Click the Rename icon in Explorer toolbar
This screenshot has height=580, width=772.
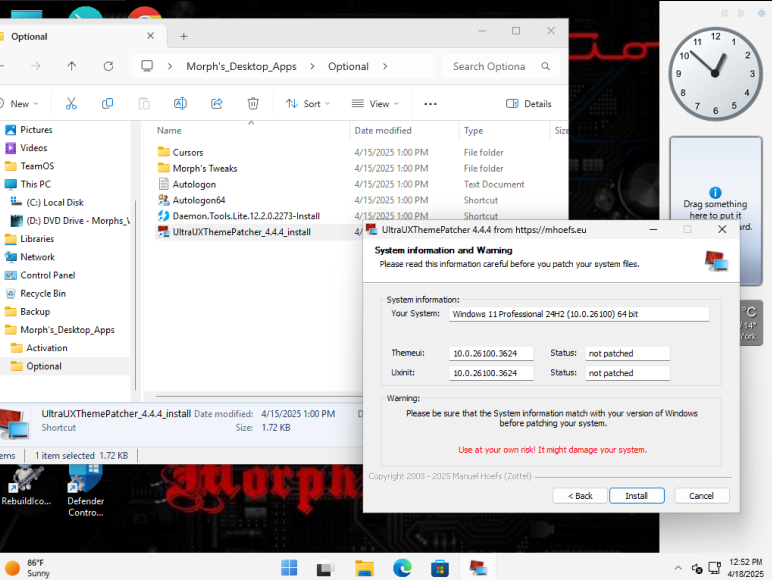[x=180, y=103]
